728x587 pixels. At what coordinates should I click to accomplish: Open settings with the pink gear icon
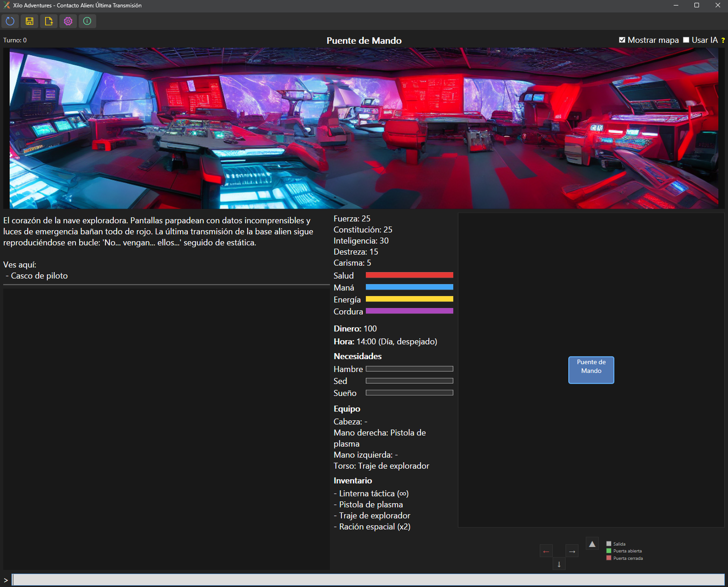click(68, 21)
